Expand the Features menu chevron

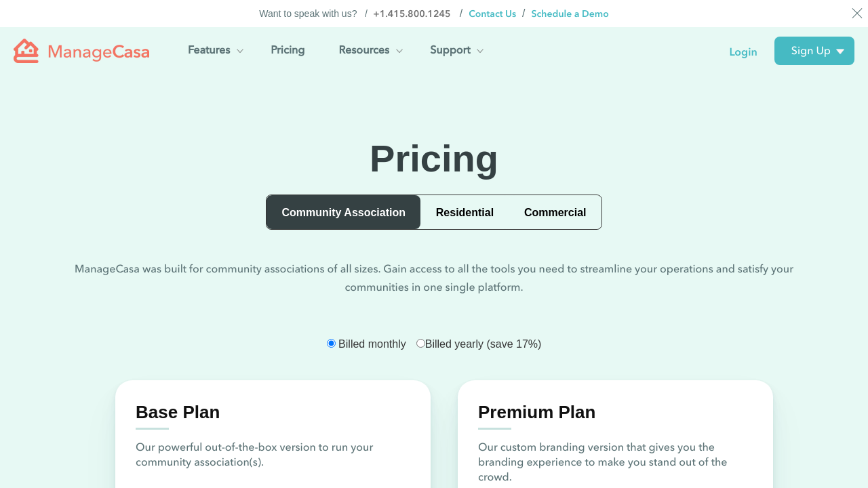(x=240, y=51)
